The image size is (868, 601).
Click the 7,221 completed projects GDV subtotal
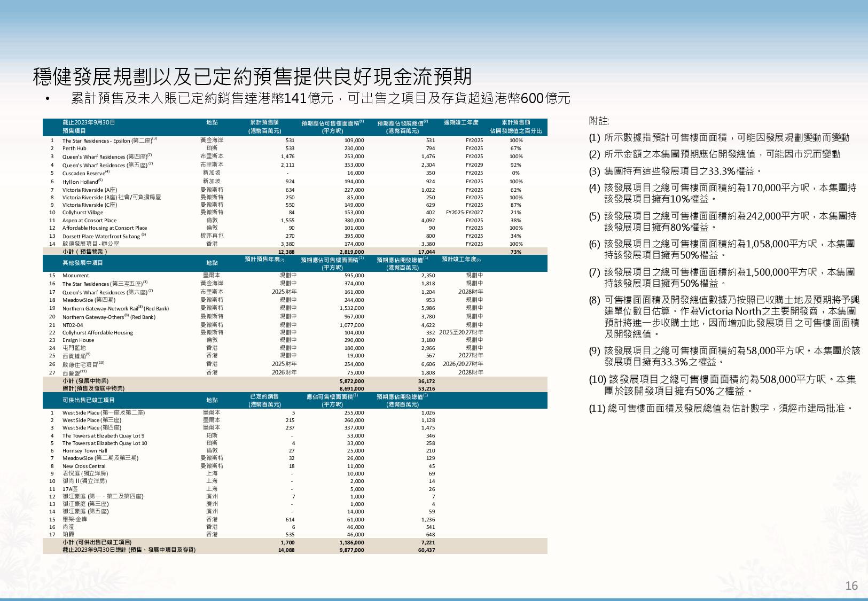pos(428,542)
